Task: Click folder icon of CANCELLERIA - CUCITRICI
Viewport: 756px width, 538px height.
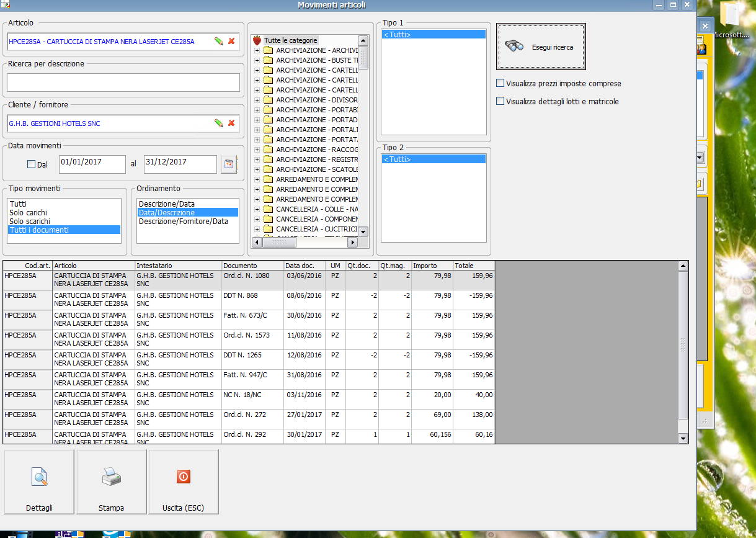Action: (x=268, y=229)
